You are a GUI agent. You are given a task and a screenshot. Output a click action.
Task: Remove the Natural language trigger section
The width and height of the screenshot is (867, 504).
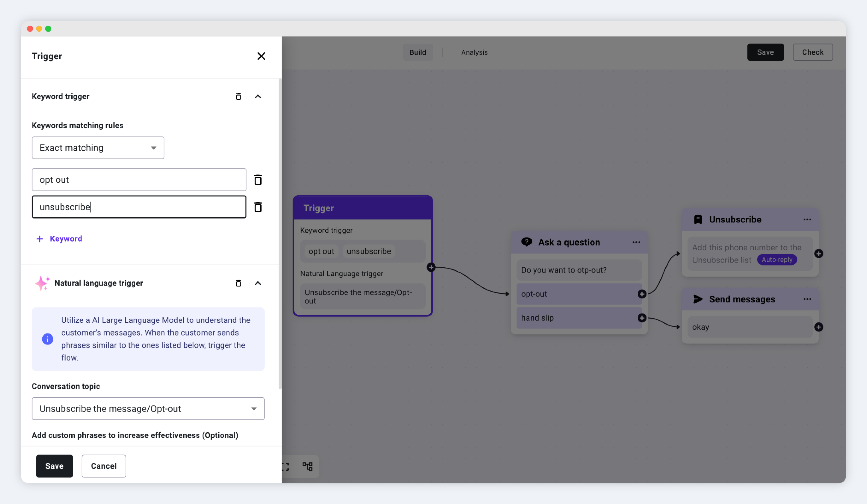tap(238, 283)
